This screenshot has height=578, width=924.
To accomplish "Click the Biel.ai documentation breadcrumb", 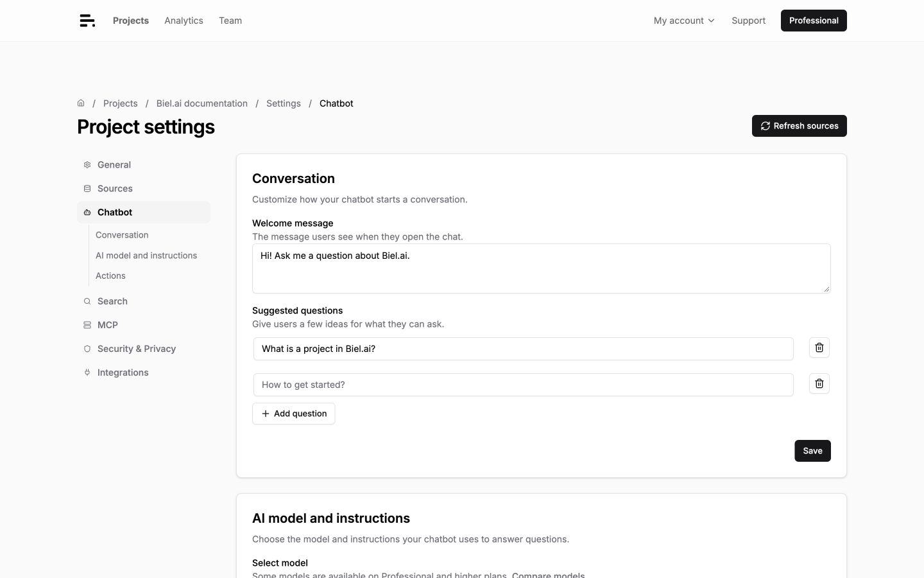I will pos(201,103).
